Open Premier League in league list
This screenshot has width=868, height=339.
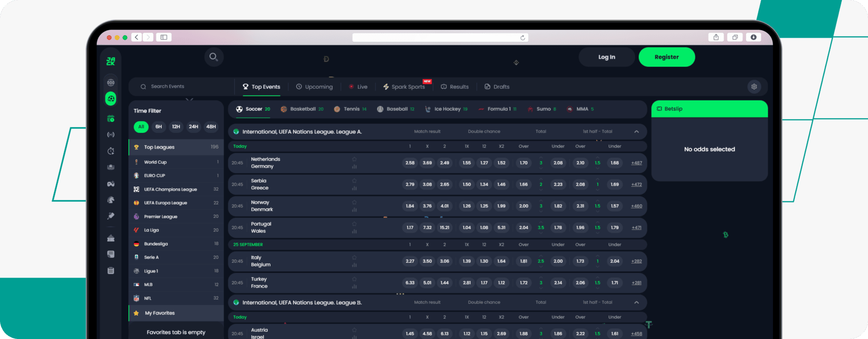click(x=176, y=216)
